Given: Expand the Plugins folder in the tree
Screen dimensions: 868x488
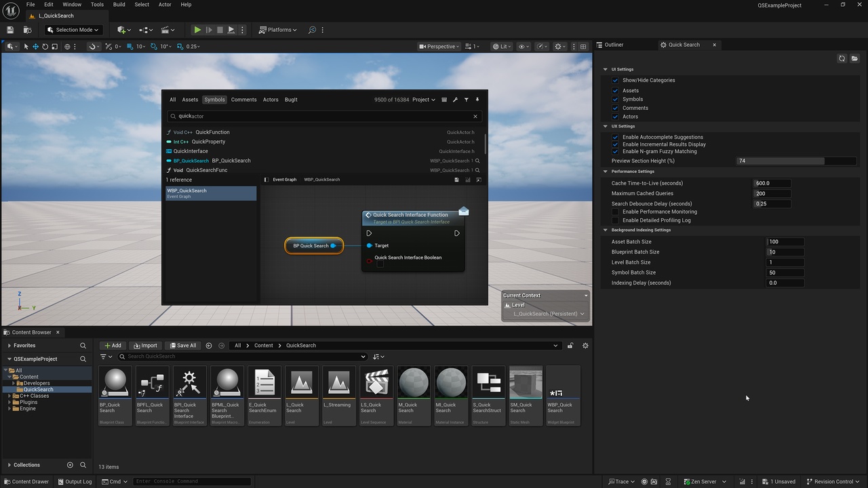Looking at the screenshot, I should [x=9, y=403].
